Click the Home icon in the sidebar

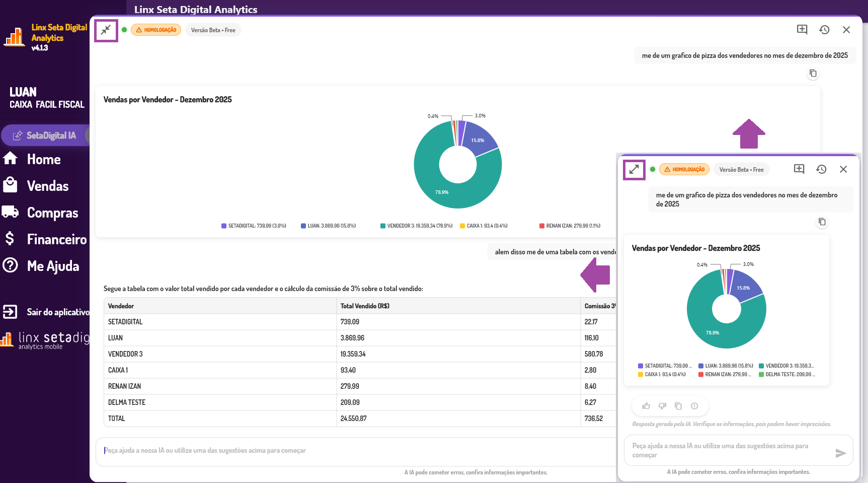(x=10, y=158)
